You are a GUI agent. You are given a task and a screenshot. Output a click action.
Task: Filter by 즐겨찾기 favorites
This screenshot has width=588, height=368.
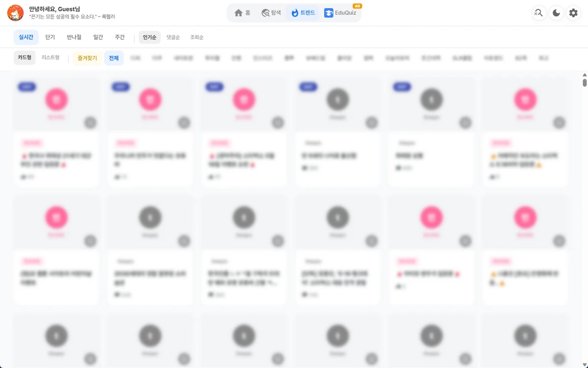(x=87, y=58)
